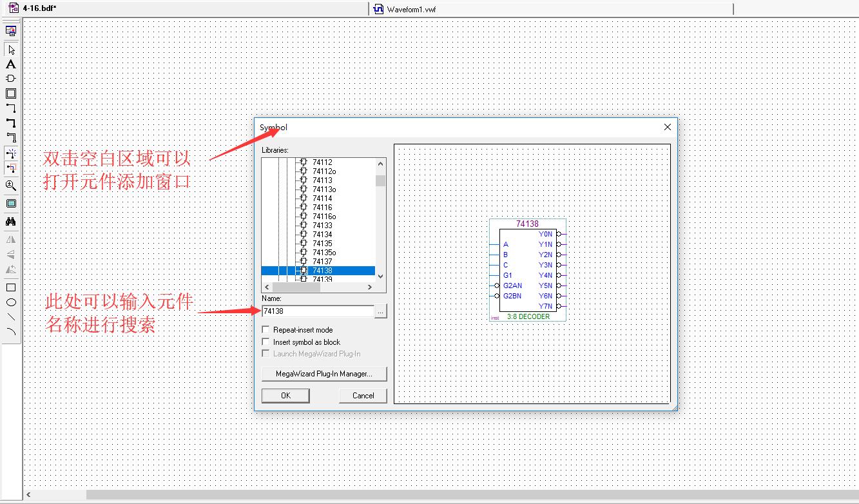Viewport: 859px width, 504px height.
Task: Select the Line drawing tool
Action: pyautogui.click(x=11, y=317)
